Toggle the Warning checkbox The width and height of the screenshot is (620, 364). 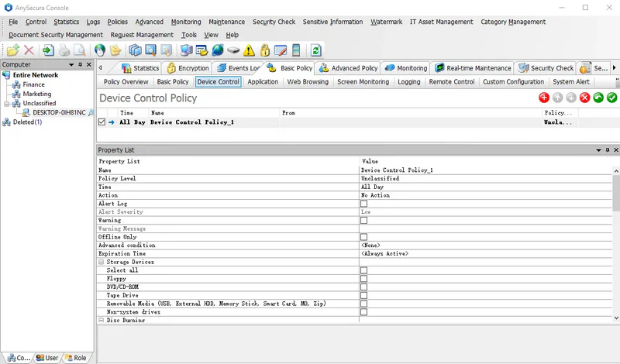coord(363,220)
